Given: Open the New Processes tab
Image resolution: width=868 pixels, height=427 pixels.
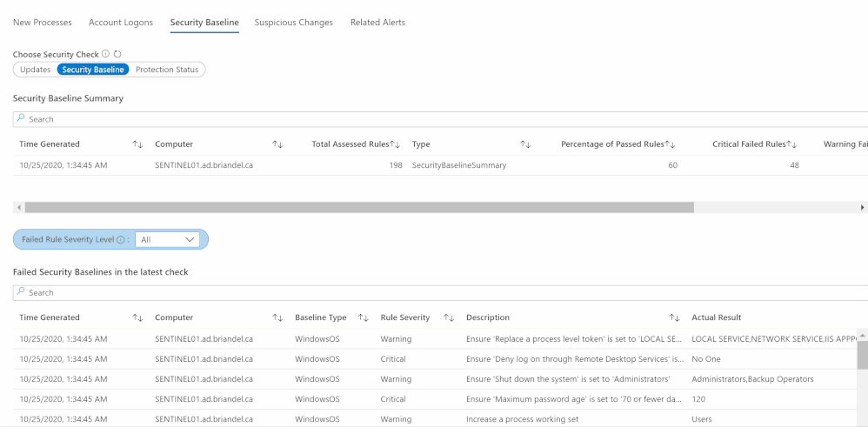Looking at the screenshot, I should (x=42, y=23).
